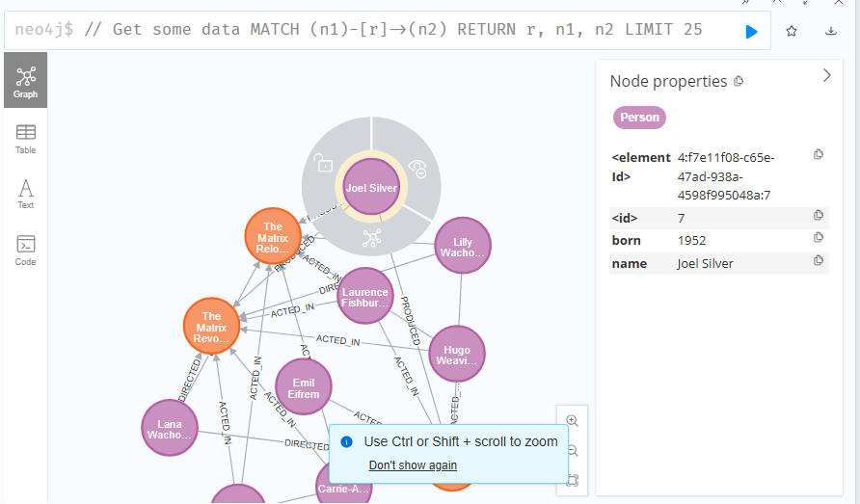This screenshot has width=860, height=504.
Task: Select The Matrix Revolutions node
Action: [211, 327]
